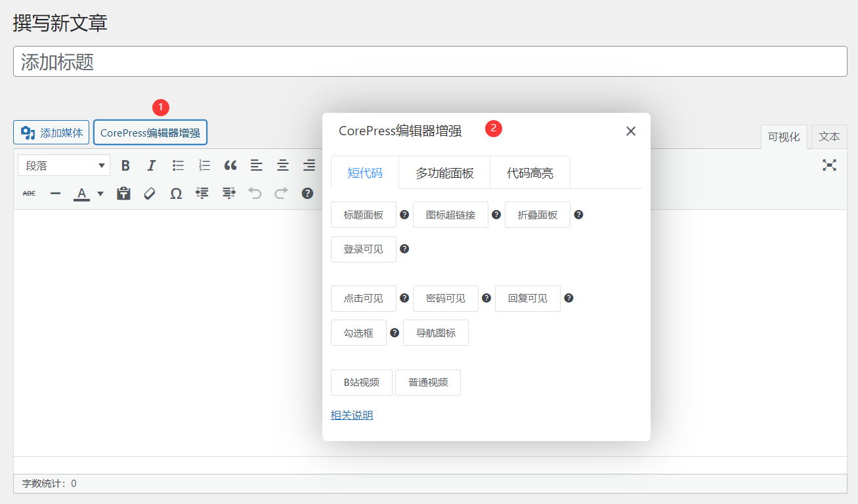Apply blockquote formatting
The image size is (858, 504).
click(230, 165)
